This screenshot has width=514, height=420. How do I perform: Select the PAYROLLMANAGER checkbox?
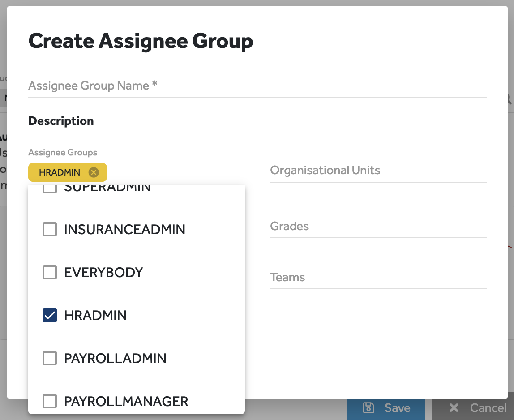(x=50, y=401)
